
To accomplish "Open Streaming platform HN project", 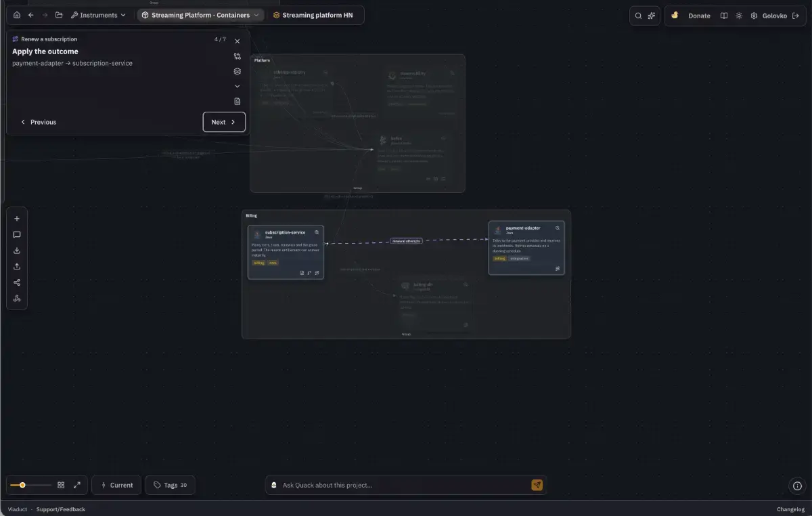I will (x=313, y=15).
